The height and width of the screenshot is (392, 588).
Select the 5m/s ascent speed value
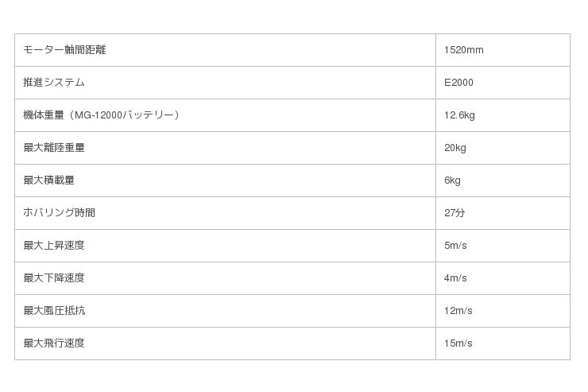(x=456, y=246)
